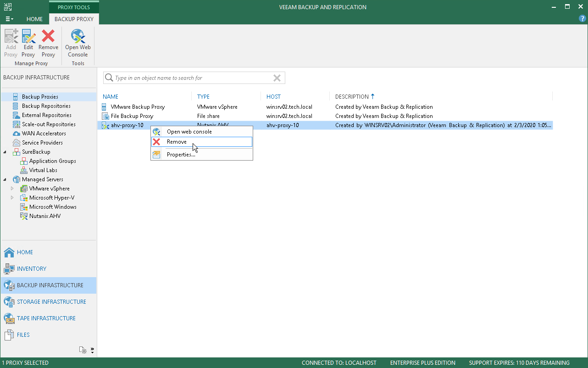Click the Proxy Tools contextual tab
This screenshot has height=368, width=588.
coord(74,7)
